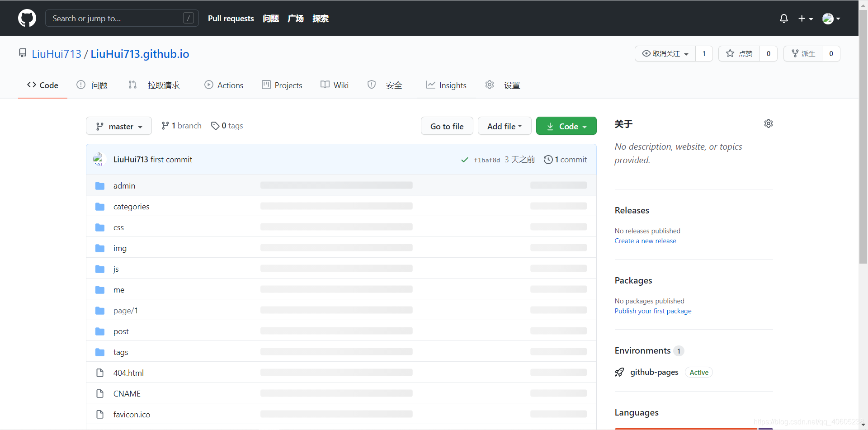Select the Wiki tab
The height and width of the screenshot is (430, 868).
point(335,85)
